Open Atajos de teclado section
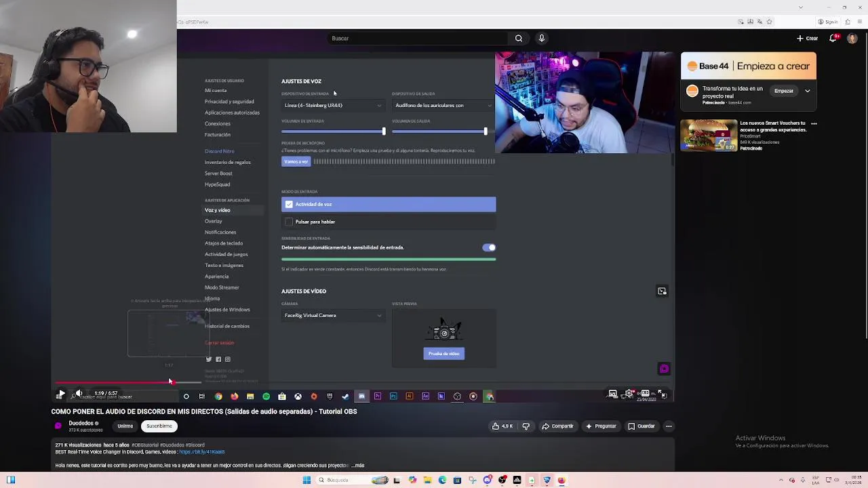The width and height of the screenshot is (868, 488). point(224,243)
